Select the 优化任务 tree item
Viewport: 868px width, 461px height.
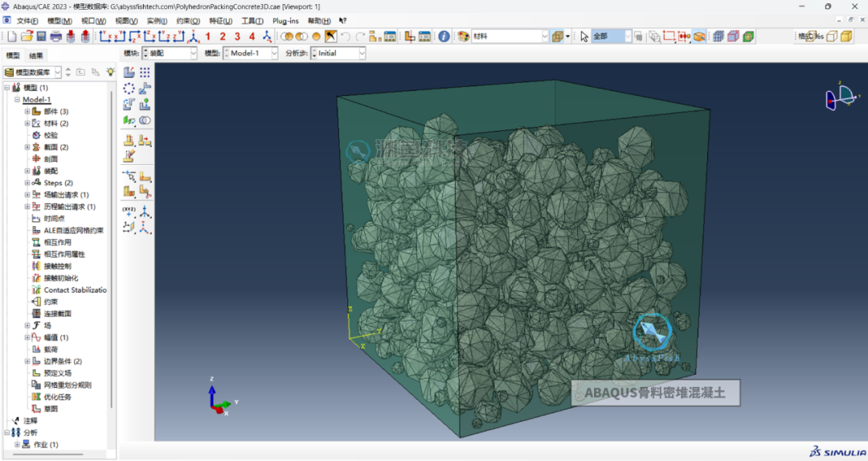click(58, 397)
